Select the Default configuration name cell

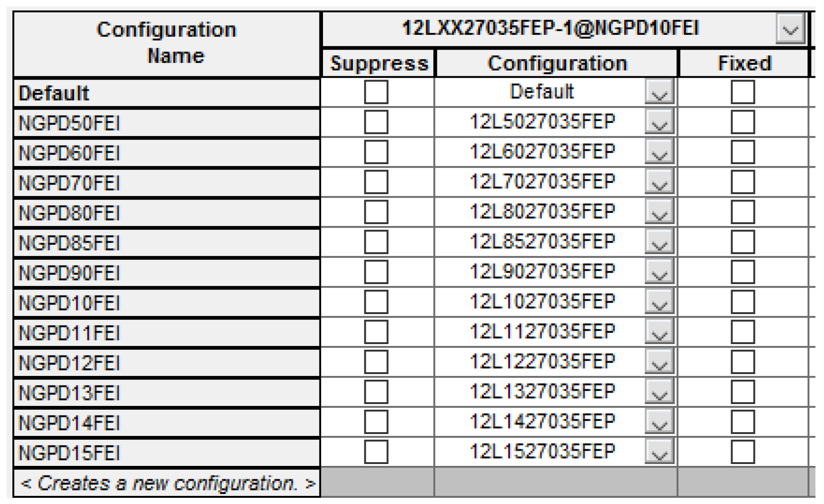pyautogui.click(x=167, y=93)
